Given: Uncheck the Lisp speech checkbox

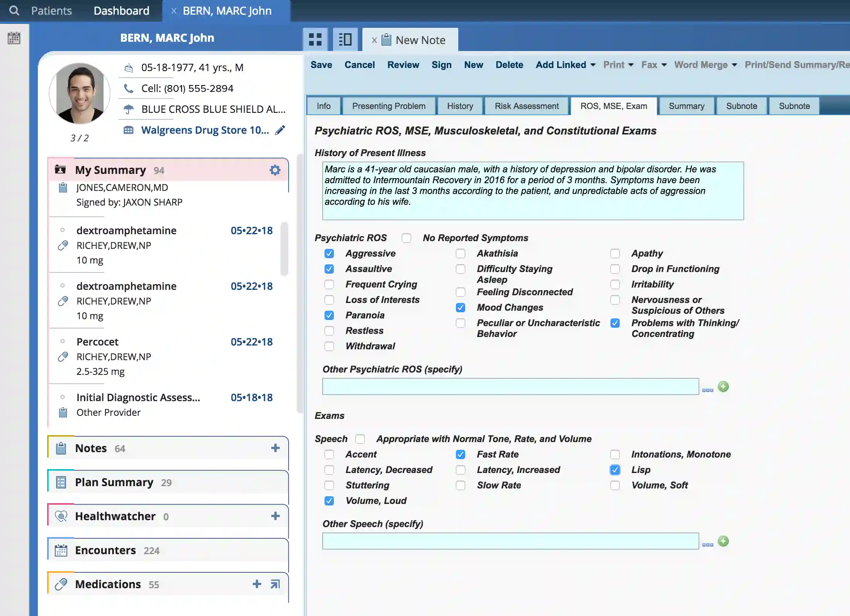Looking at the screenshot, I should [615, 470].
